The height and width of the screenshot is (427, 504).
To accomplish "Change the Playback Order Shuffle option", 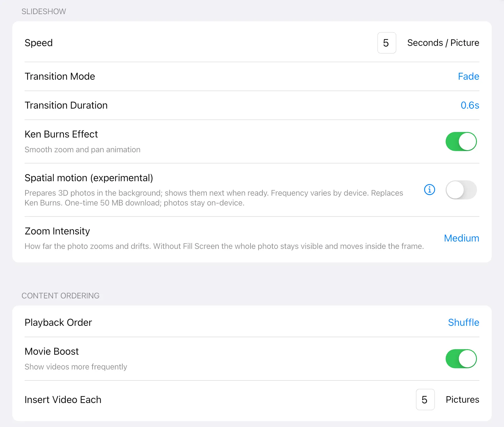I will coord(463,322).
